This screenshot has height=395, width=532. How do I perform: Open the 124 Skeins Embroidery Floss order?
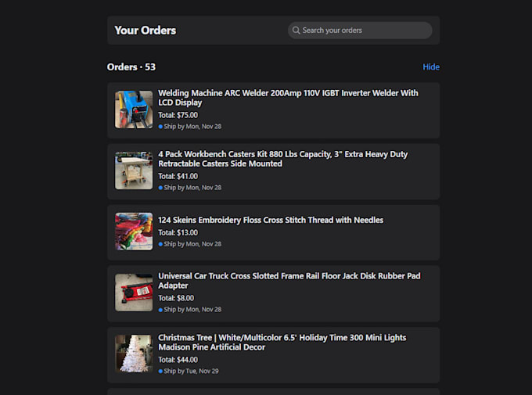coord(271,221)
